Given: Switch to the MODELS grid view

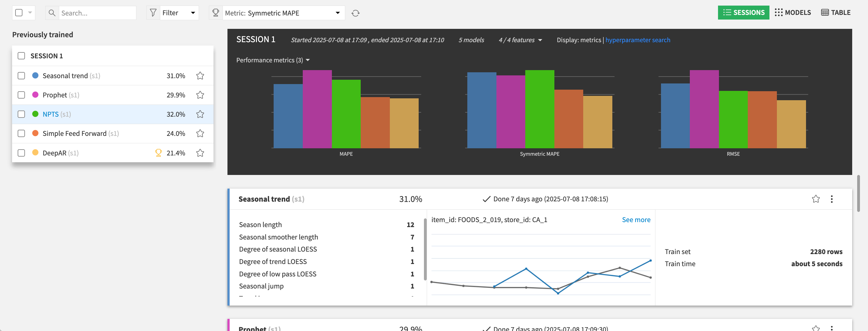Looking at the screenshot, I should tap(793, 12).
